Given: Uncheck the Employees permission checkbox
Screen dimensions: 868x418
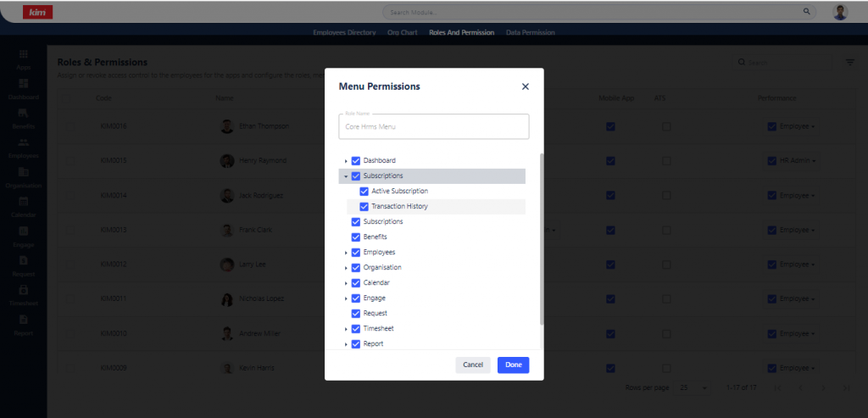Looking at the screenshot, I should (x=356, y=253).
